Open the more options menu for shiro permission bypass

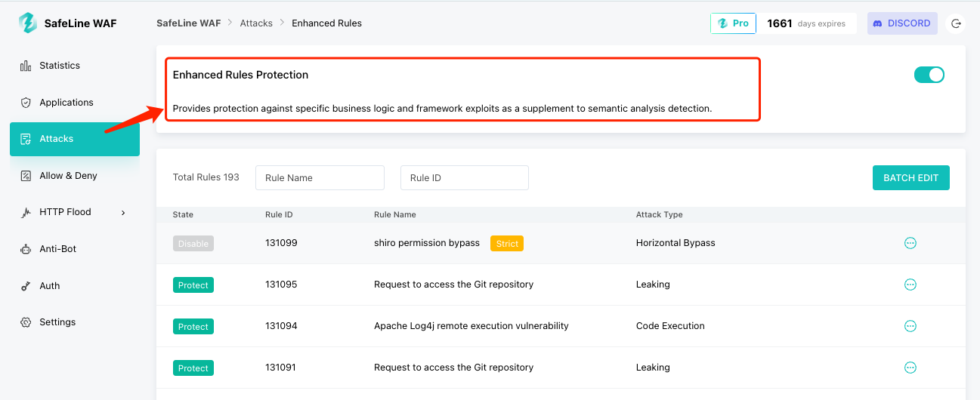[x=910, y=243]
